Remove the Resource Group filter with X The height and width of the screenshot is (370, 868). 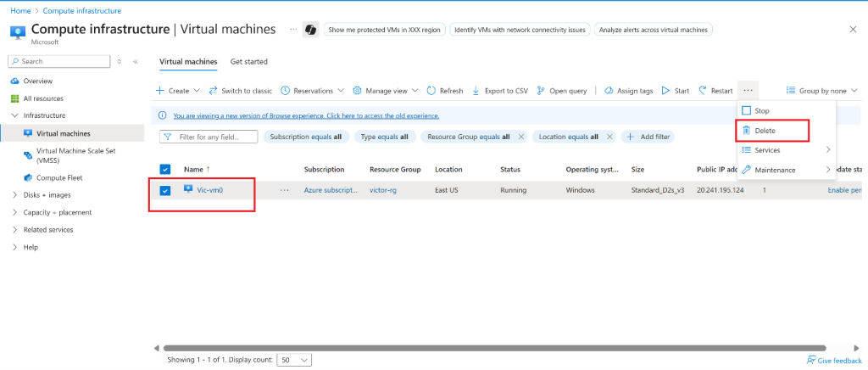[x=520, y=137]
